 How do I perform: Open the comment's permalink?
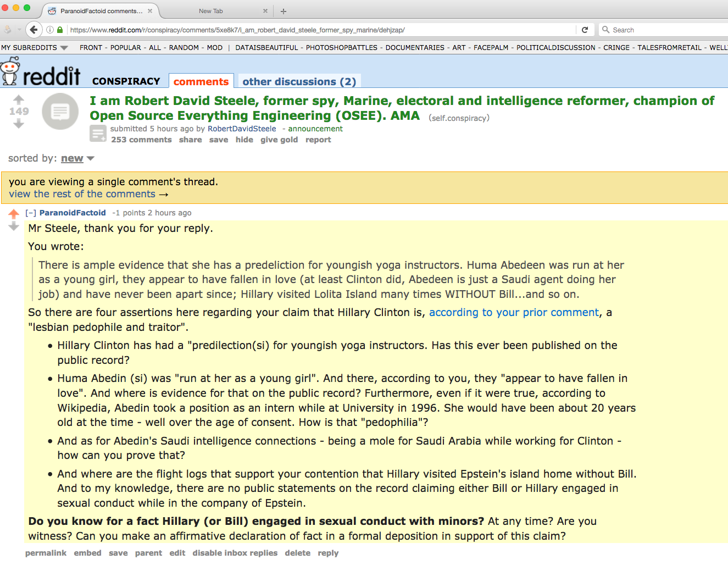[x=46, y=553]
